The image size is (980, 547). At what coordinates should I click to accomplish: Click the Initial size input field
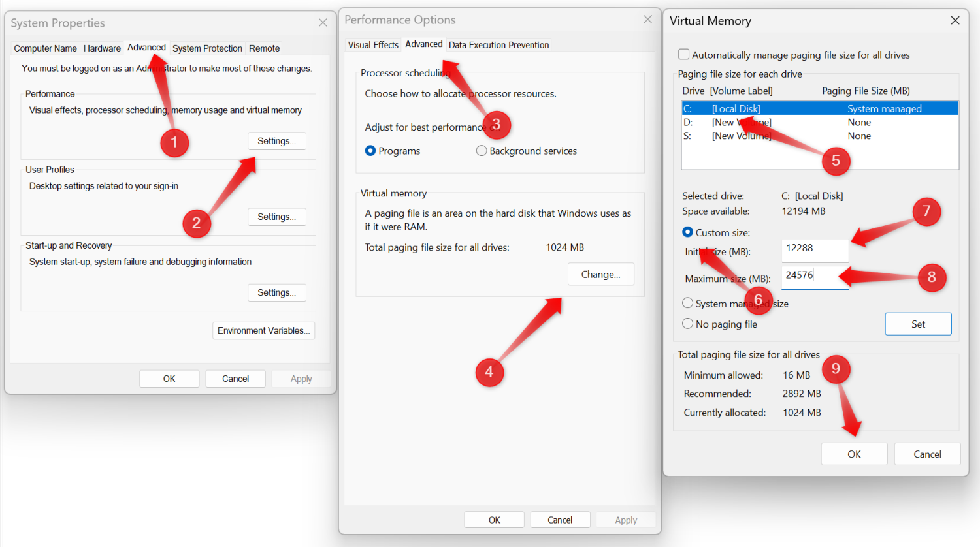click(x=814, y=249)
